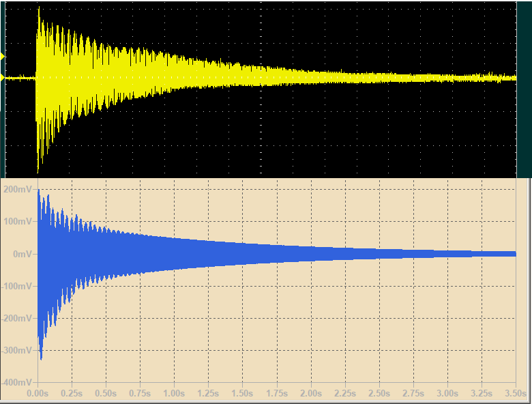Click the 1.25s time label
The height and width of the screenshot is (404, 532).
point(208,394)
